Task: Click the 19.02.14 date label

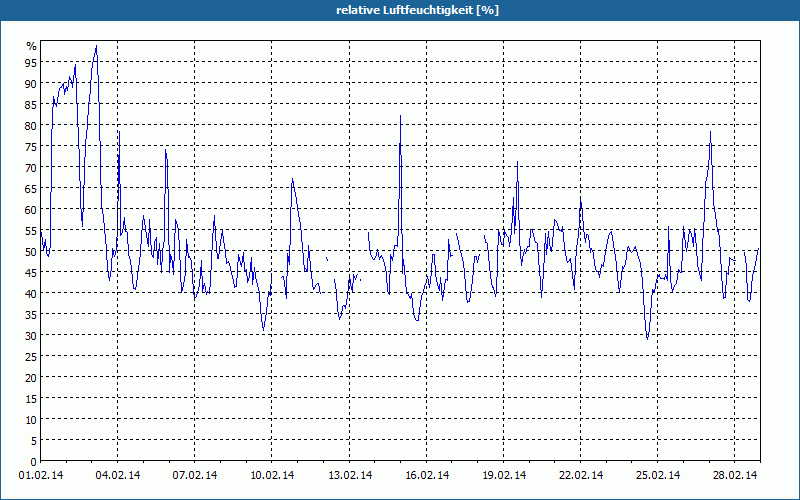Action: [502, 475]
